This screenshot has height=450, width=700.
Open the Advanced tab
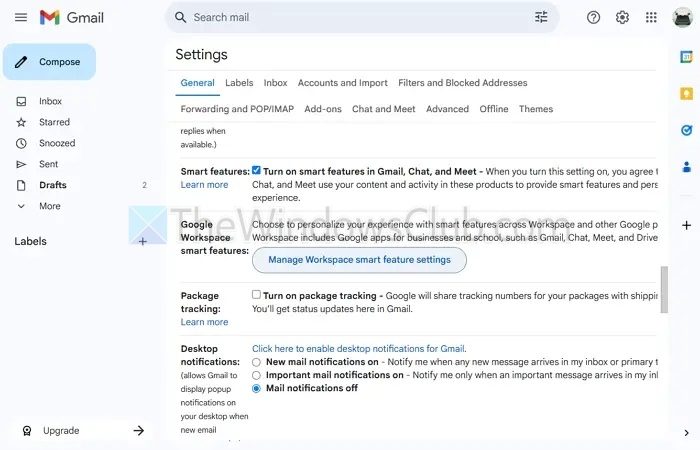point(447,109)
